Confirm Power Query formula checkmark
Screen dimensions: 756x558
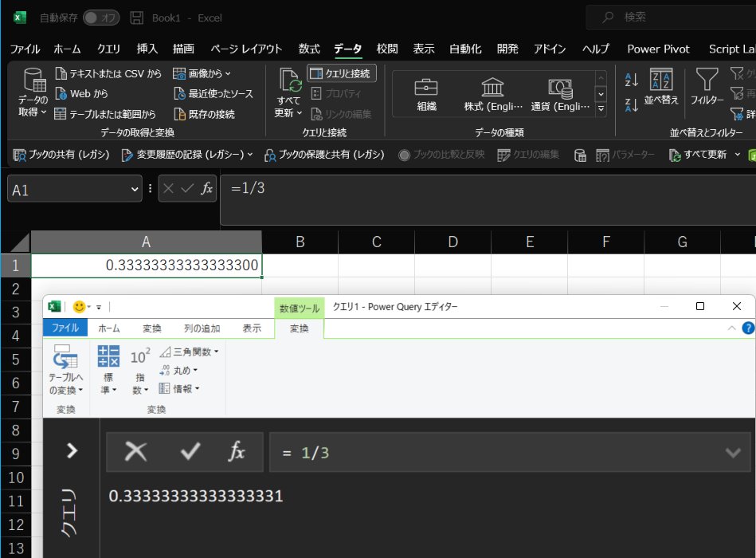click(x=190, y=452)
